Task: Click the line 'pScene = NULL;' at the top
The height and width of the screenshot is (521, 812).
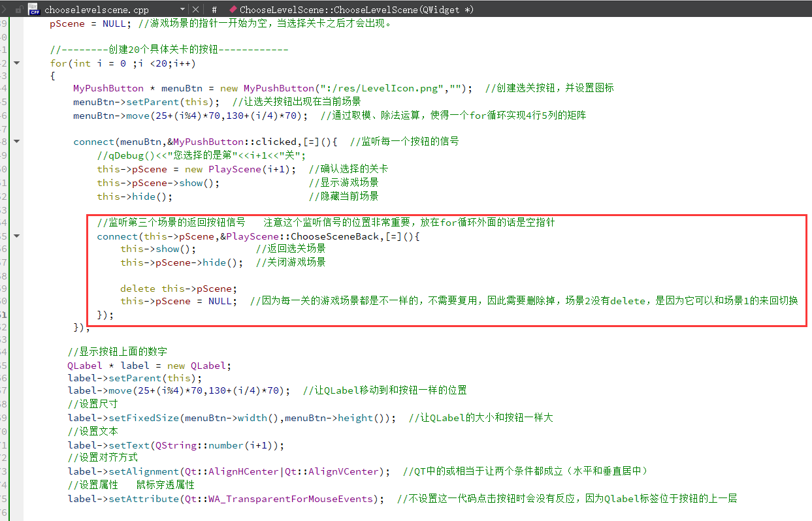Action: 221,24
